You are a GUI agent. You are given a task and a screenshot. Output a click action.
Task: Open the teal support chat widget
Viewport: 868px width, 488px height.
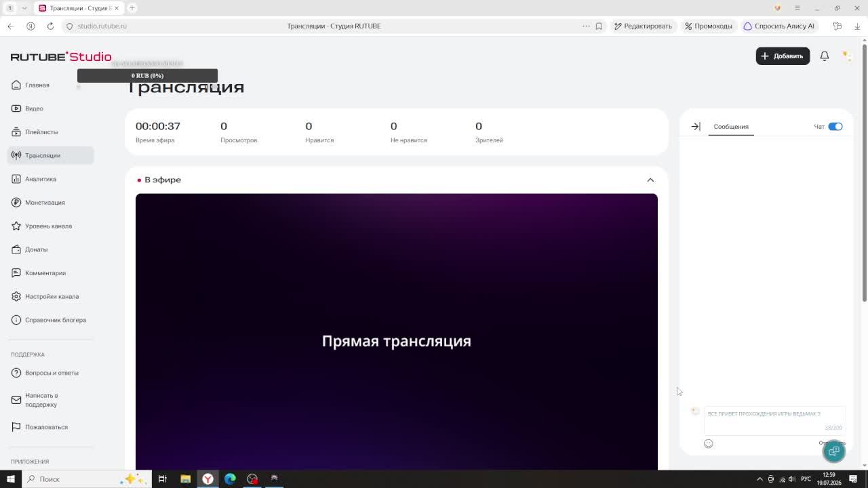(x=834, y=451)
